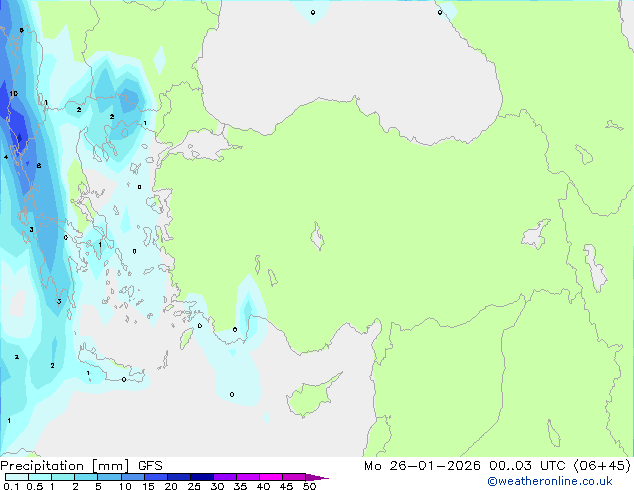Click the 'Precipitation [mm] GFS' title text

(81, 466)
